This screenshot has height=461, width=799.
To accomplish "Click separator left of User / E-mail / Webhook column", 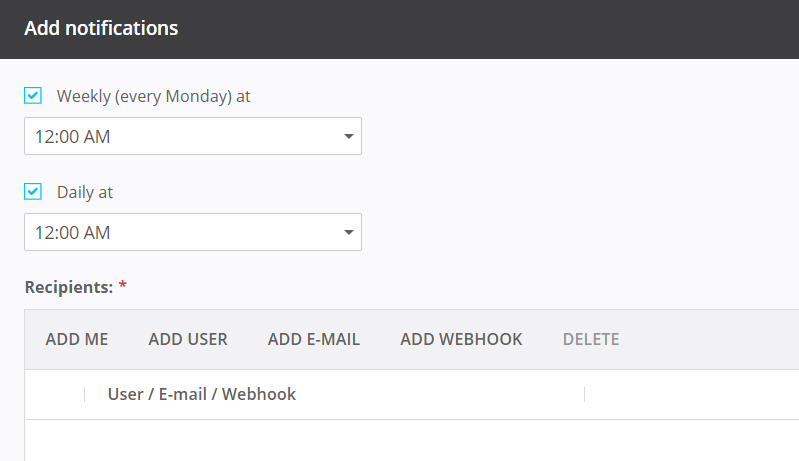I will coord(85,395).
